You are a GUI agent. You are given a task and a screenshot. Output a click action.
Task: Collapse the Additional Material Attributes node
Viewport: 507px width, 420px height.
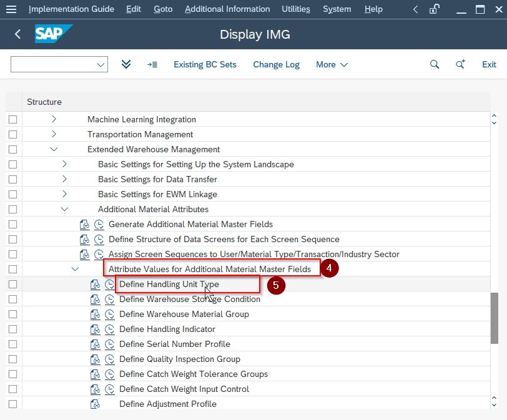(x=64, y=209)
